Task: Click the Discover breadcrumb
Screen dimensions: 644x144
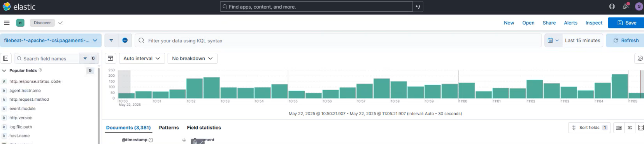Action: click(42, 23)
